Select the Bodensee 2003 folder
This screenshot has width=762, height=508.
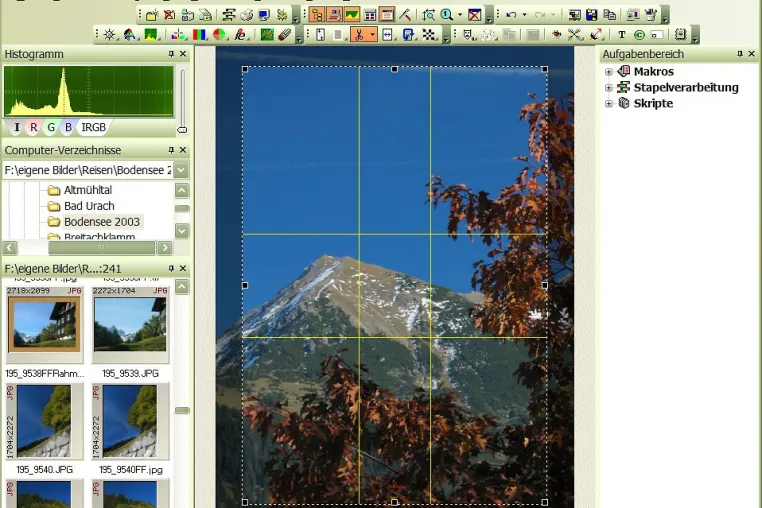click(102, 222)
